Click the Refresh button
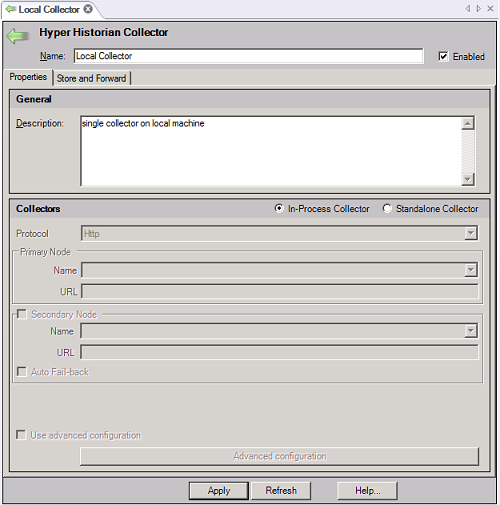 (x=281, y=491)
